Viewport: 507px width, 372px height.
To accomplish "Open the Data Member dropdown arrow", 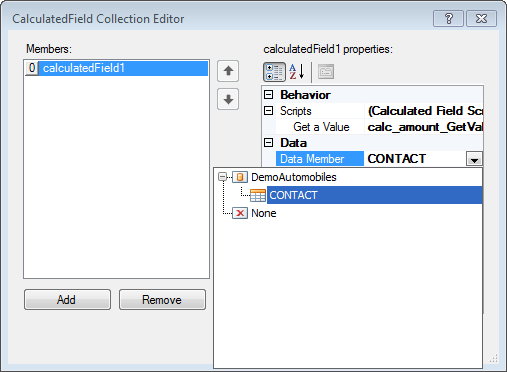I will 474,159.
